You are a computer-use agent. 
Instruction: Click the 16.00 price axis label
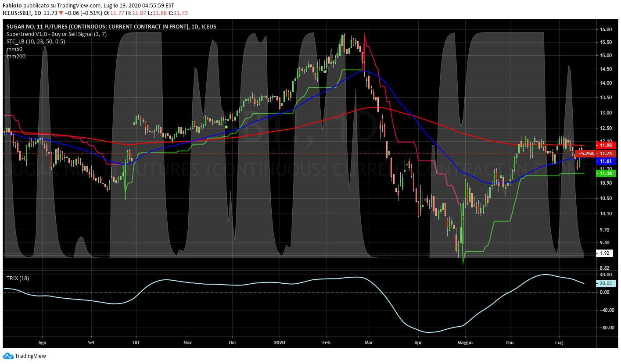point(606,29)
